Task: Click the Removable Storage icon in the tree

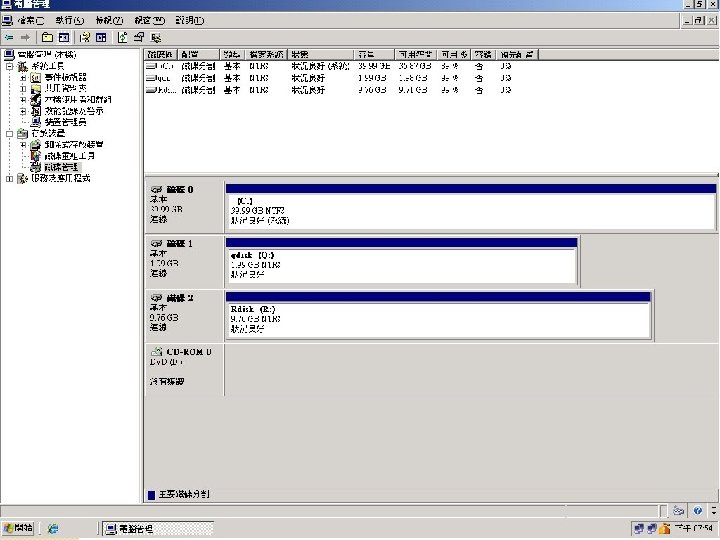Action: tap(36, 144)
